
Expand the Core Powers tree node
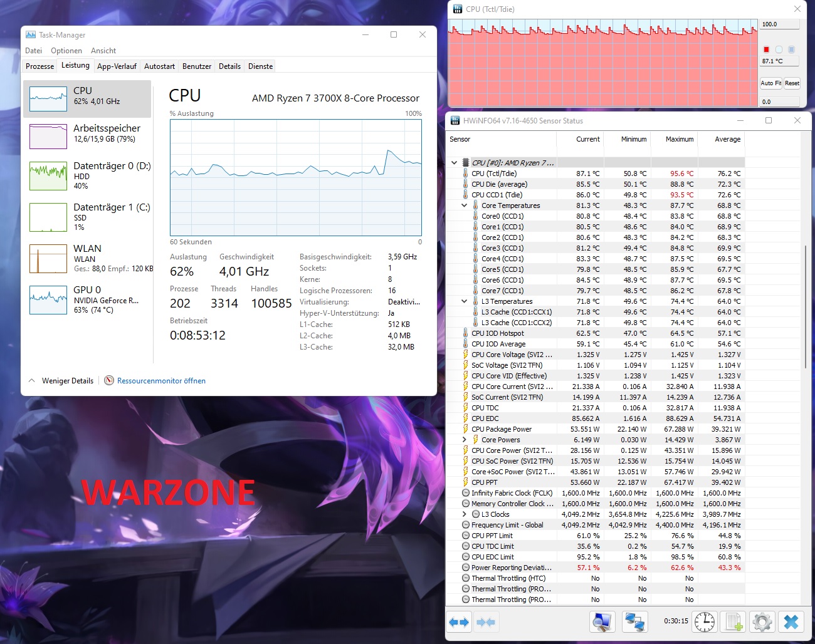coord(465,440)
